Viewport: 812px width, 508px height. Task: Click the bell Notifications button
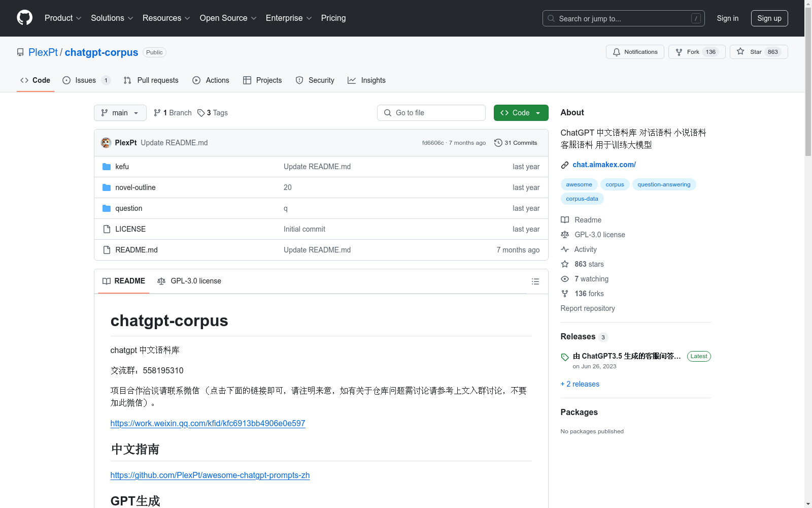point(635,52)
